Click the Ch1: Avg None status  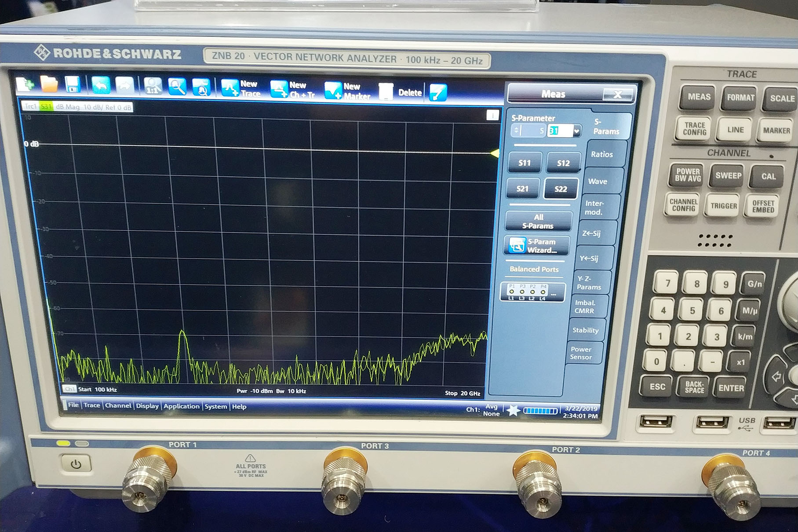click(x=483, y=410)
